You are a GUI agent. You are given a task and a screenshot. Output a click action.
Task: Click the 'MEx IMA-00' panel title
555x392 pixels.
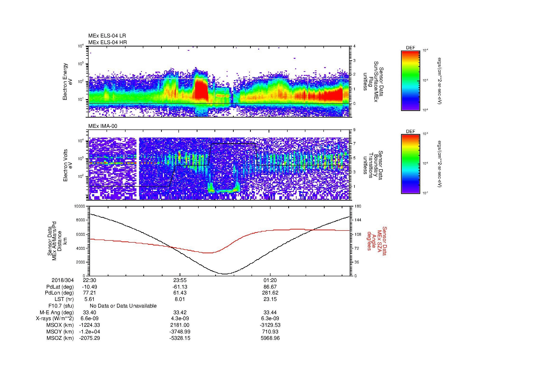(103, 126)
